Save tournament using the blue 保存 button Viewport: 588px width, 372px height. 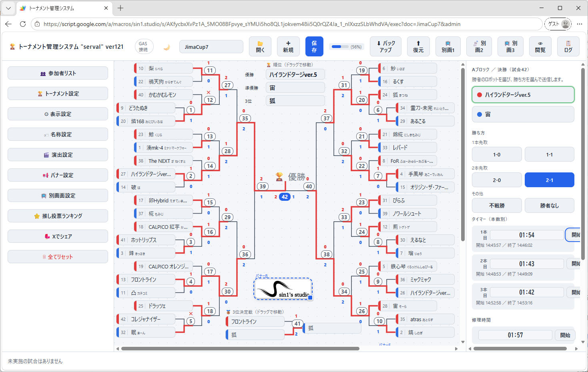[x=314, y=46]
